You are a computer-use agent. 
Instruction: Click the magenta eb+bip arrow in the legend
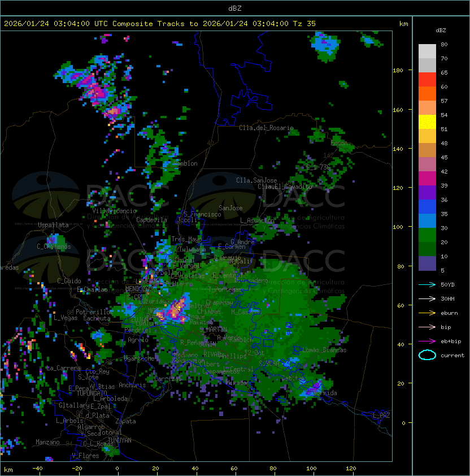pyautogui.click(x=427, y=341)
